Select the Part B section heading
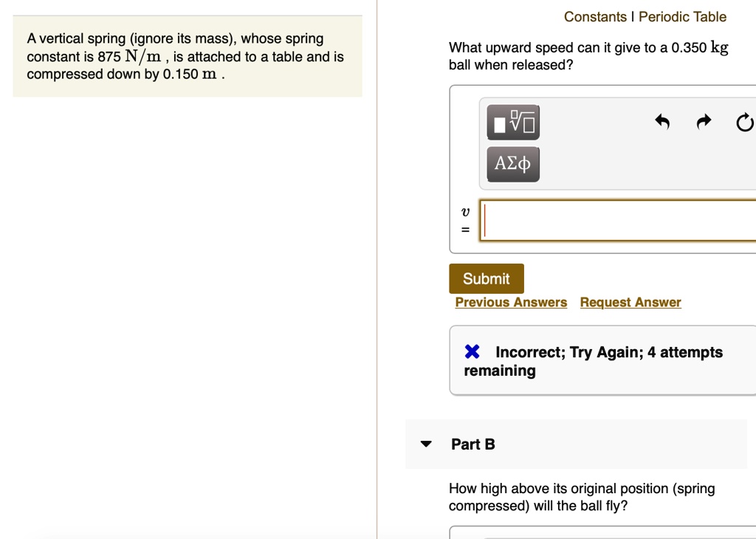The height and width of the screenshot is (539, 756). coord(473,444)
